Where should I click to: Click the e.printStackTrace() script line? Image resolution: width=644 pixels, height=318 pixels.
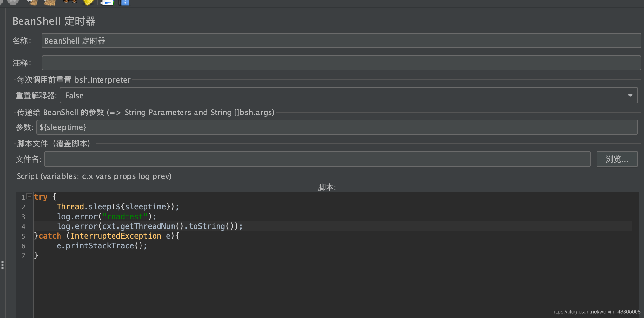[102, 246]
